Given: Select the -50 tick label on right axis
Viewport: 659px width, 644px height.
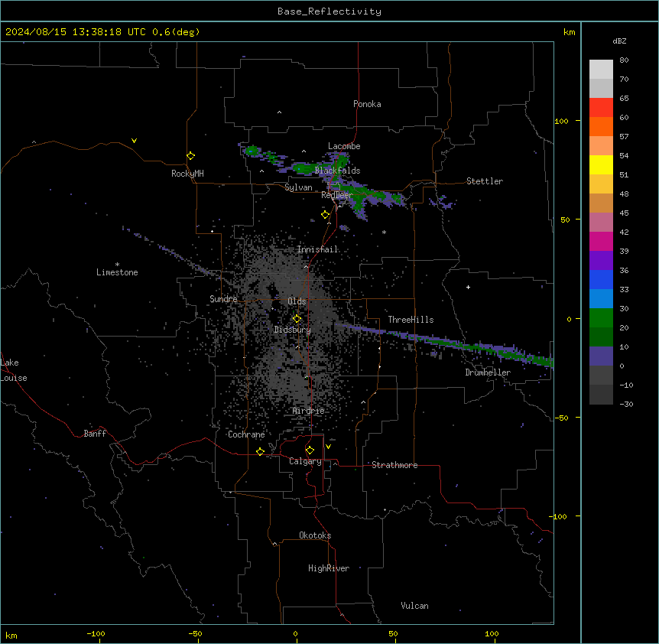Looking at the screenshot, I should [561, 418].
